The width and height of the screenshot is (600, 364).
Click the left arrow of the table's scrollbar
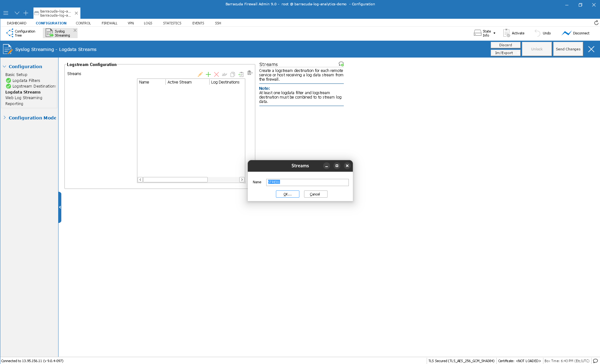pyautogui.click(x=140, y=180)
